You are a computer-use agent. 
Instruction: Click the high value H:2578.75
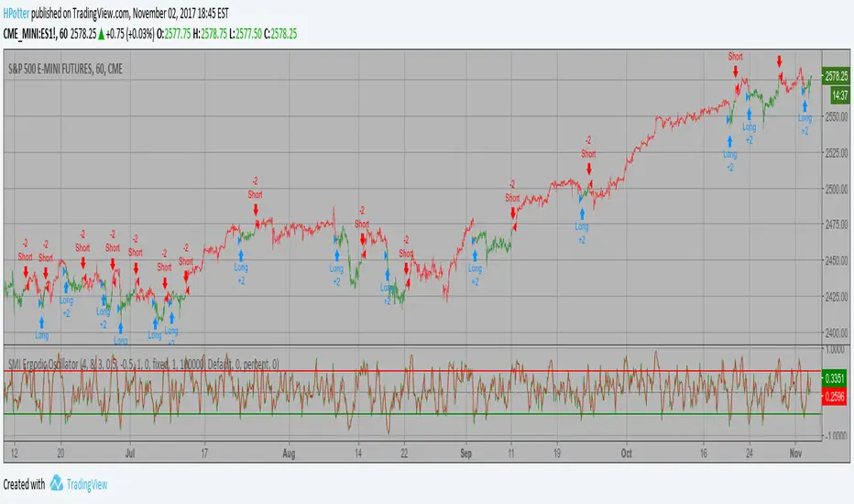(x=210, y=34)
